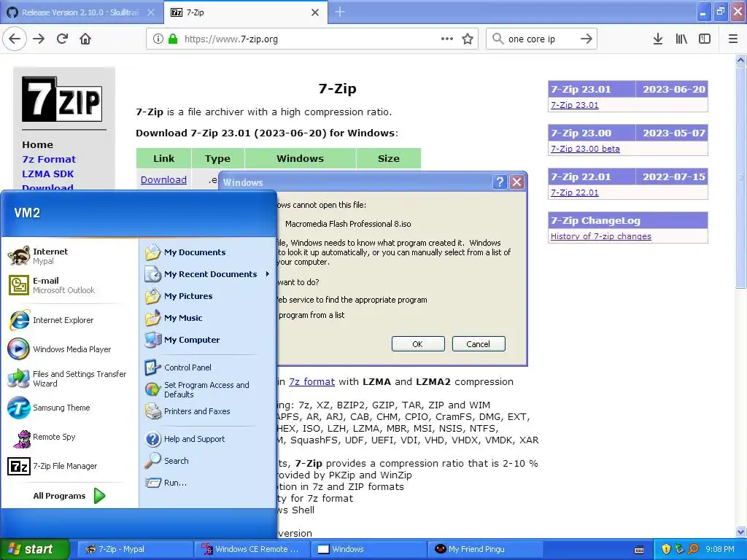This screenshot has height=560, width=747.
Task: Click OK in the Windows dialog
Action: (x=418, y=344)
